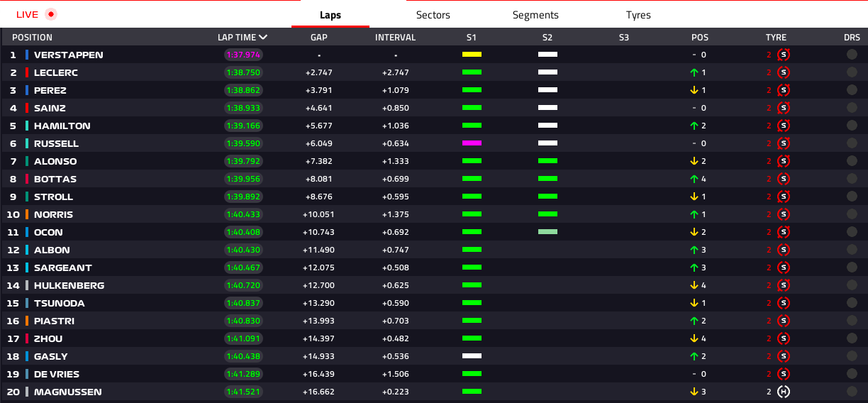Click Verstappen's soft tyre icon
Viewport: 868px width, 403px height.
(784, 55)
